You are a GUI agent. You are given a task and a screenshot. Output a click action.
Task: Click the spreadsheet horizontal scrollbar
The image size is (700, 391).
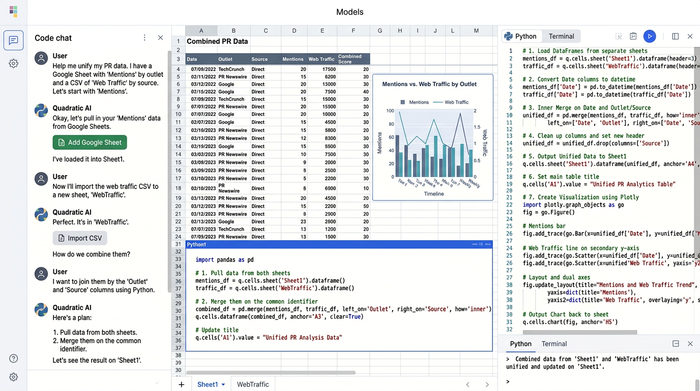(271, 372)
